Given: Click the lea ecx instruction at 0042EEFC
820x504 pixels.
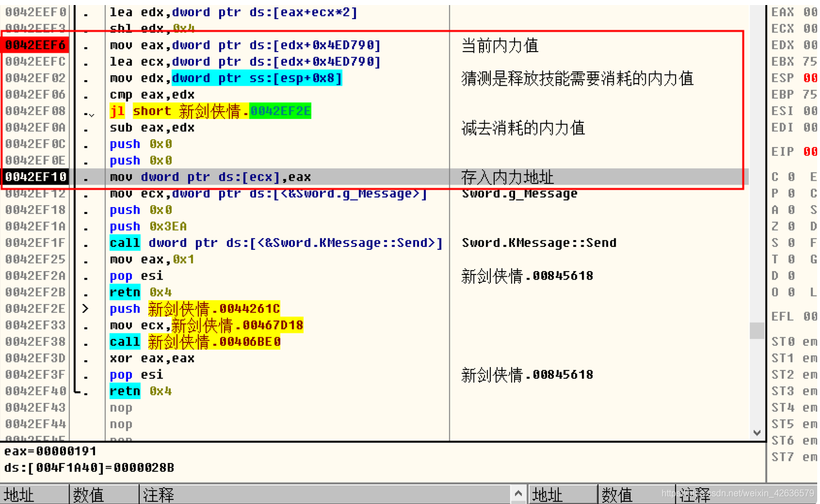Looking at the screenshot, I should (x=245, y=61).
